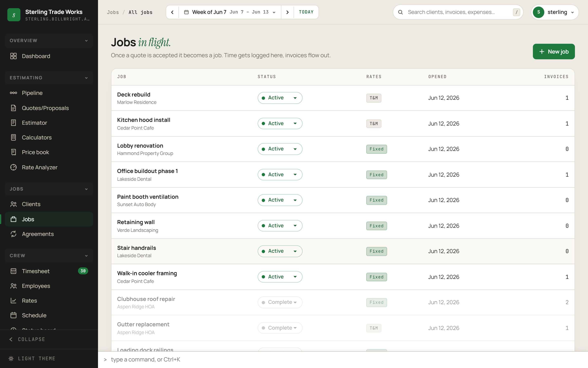Open Complete status dropdown for Clubhouse roof repair
The height and width of the screenshot is (368, 588).
pyautogui.click(x=280, y=302)
